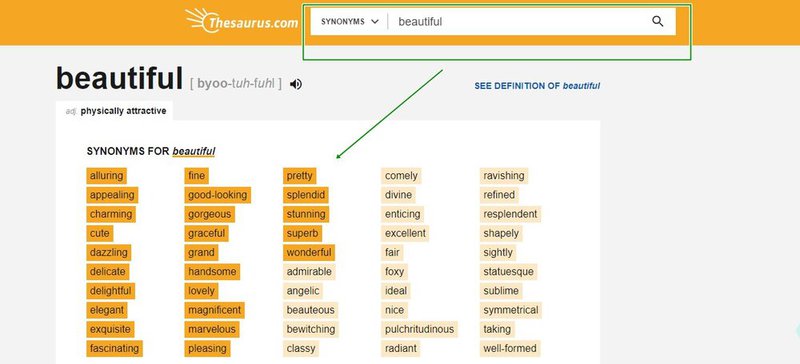Click the synonym resplendent
The image size is (800, 364).
coord(510,214)
